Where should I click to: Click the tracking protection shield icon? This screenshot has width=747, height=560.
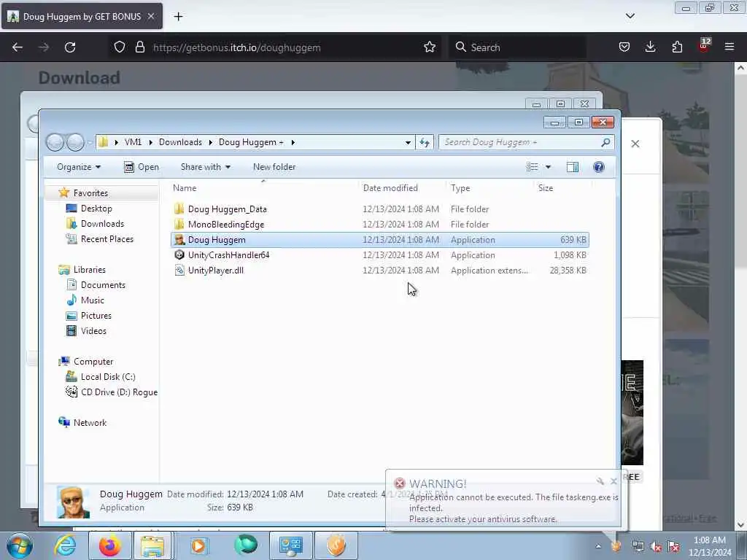(x=120, y=47)
